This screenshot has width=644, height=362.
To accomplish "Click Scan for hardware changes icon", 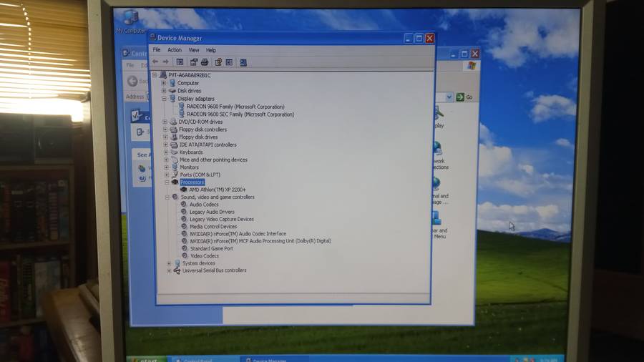I will click(243, 62).
